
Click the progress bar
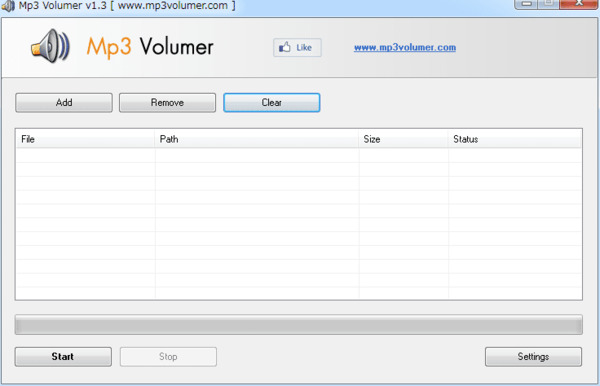(299, 325)
